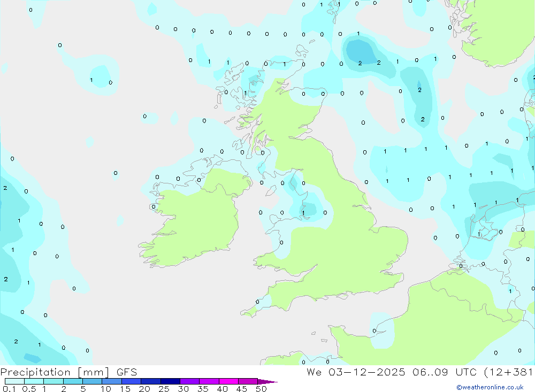Click the 20–25 mm dark blue swatch
535x392 pixels.
coord(151,381)
